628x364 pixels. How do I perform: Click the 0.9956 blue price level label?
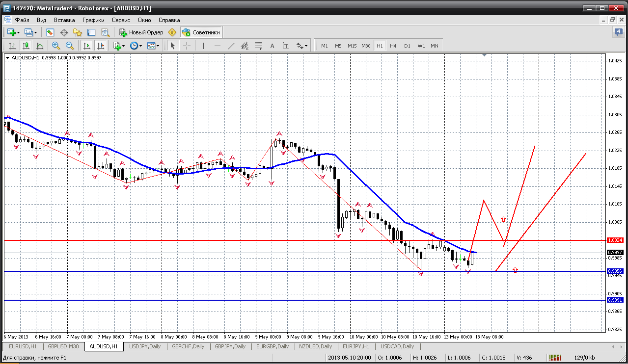coord(615,271)
